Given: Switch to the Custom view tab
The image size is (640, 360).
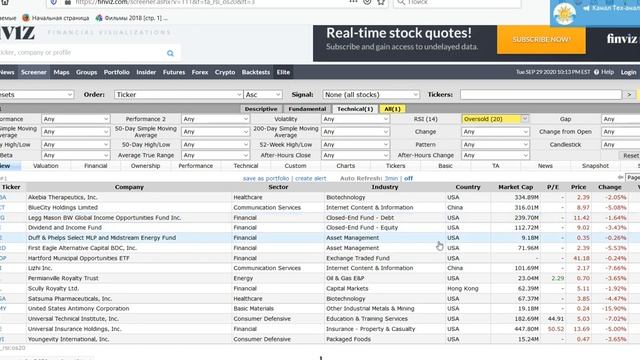Looking at the screenshot, I should [x=296, y=166].
